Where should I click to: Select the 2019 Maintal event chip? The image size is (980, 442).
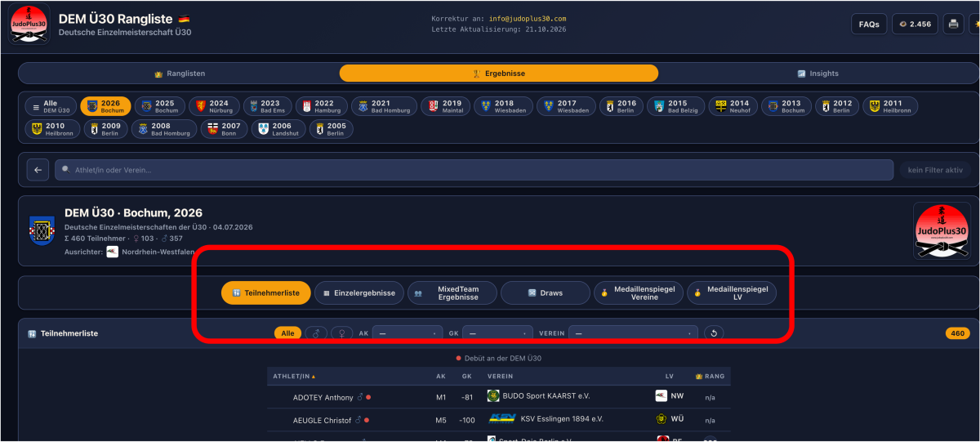point(445,106)
